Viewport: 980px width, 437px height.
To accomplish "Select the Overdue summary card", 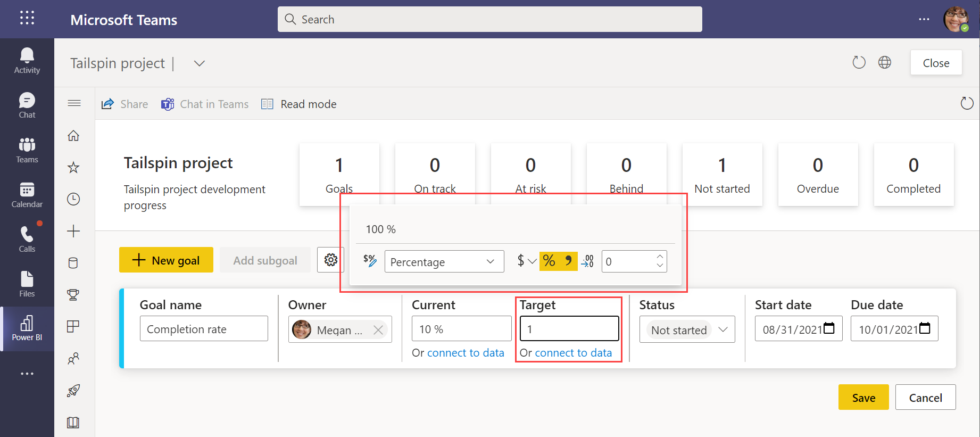I will pyautogui.click(x=818, y=174).
